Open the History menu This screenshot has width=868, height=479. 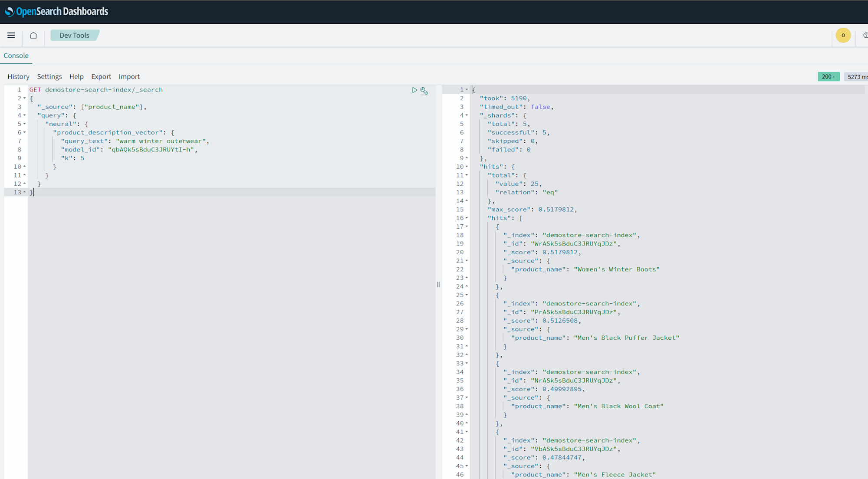pos(18,76)
